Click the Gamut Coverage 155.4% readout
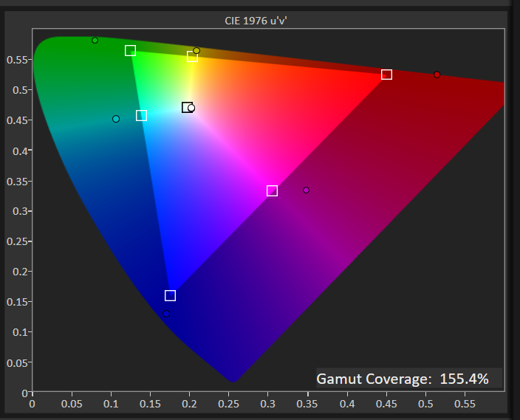This screenshot has height=420, width=520. click(x=403, y=379)
